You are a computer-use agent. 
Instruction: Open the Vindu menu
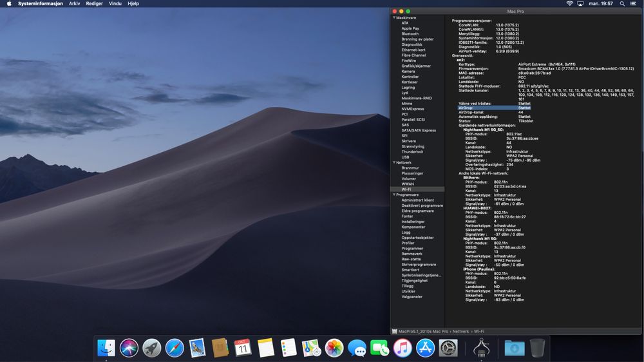115,3
